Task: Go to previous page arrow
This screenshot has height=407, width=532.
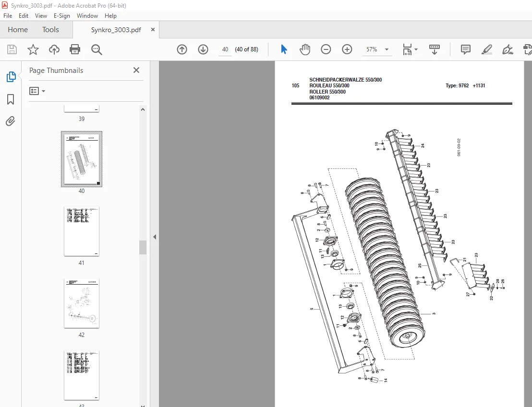Action: pyautogui.click(x=182, y=49)
